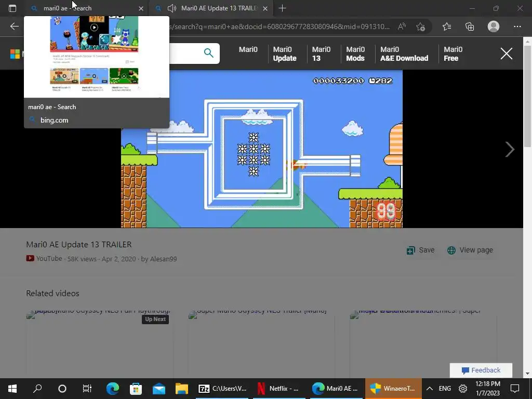Open the Action Center notifications icon
Viewport: 532px width, 399px height.
coord(515,389)
